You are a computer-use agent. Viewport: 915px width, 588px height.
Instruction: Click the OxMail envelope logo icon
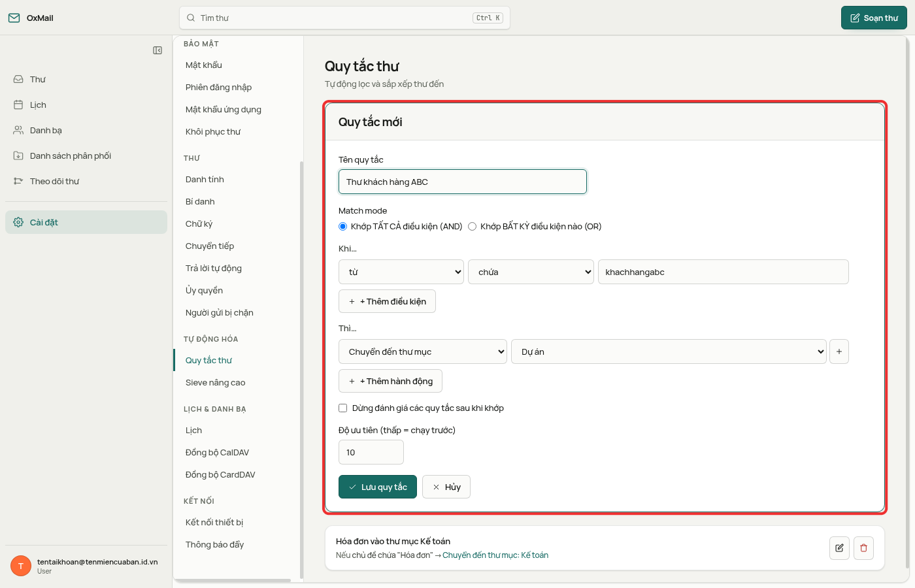(x=14, y=18)
